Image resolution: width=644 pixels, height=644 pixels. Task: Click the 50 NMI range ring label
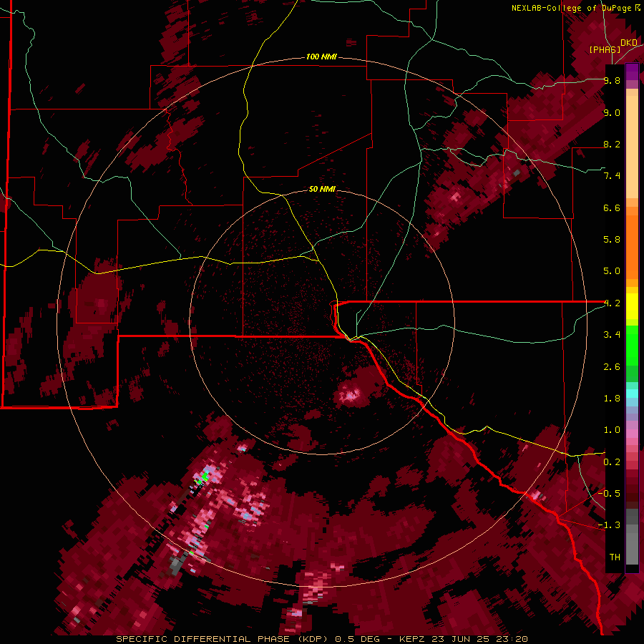pyautogui.click(x=322, y=189)
